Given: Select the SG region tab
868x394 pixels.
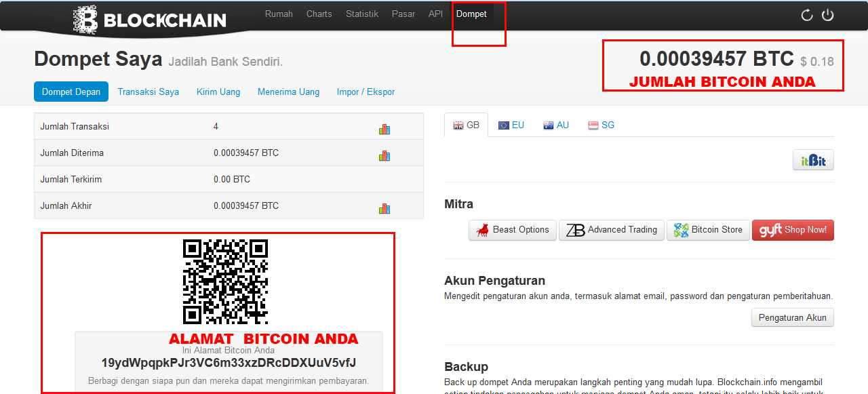Looking at the screenshot, I should coord(601,125).
